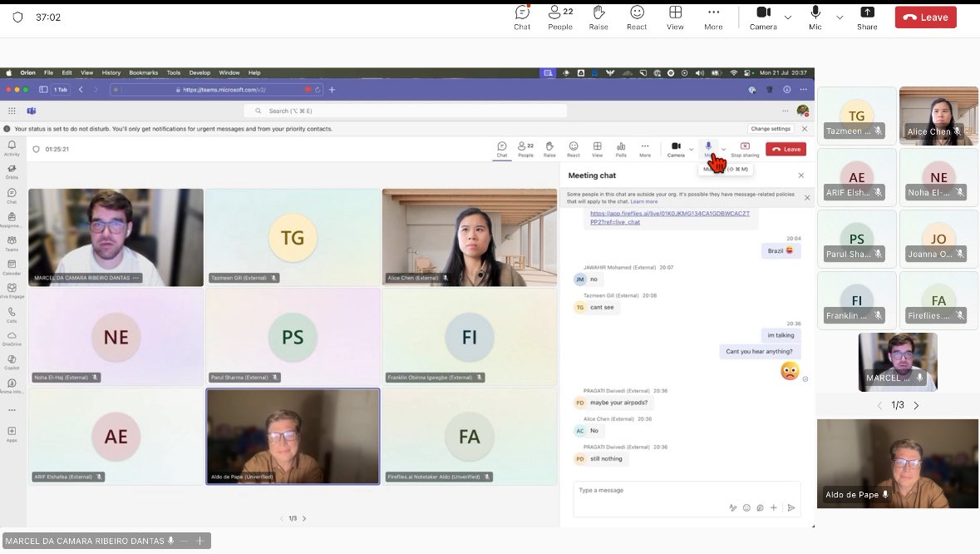This screenshot has width=980, height=554.
Task: Open Apps in the shared Teams sidebar
Action: tap(12, 434)
